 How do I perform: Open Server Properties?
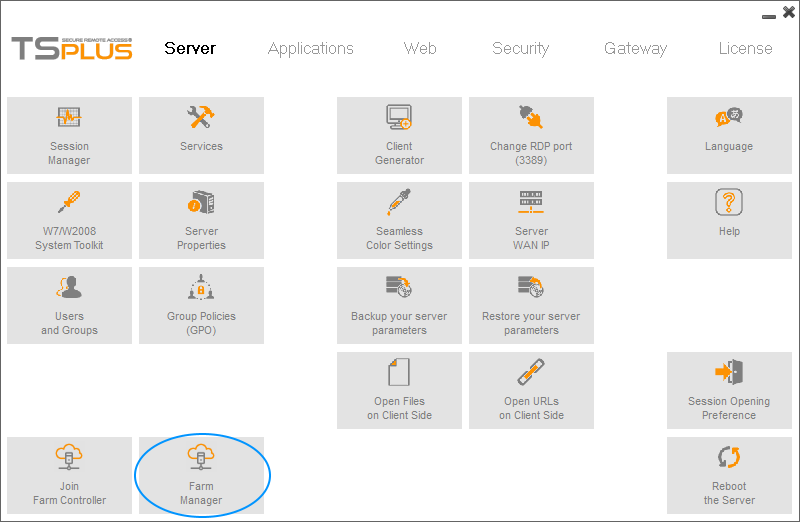201,220
